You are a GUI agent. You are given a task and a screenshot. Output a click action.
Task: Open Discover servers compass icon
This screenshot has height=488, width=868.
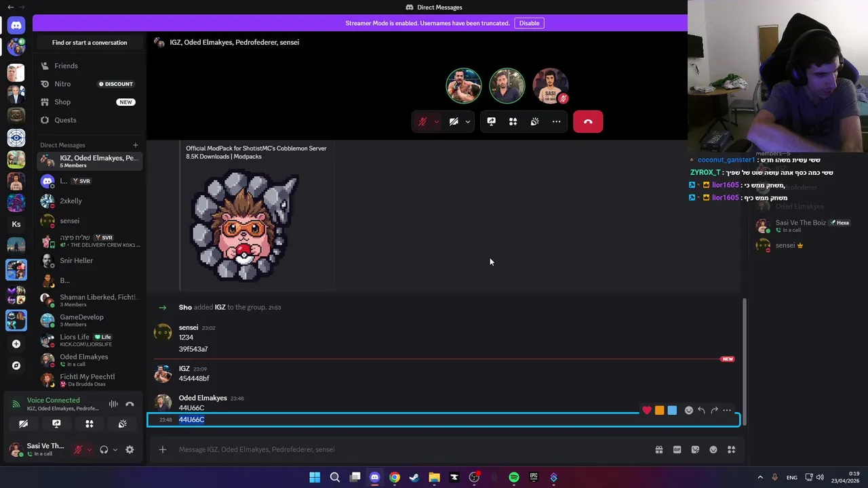pyautogui.click(x=16, y=365)
